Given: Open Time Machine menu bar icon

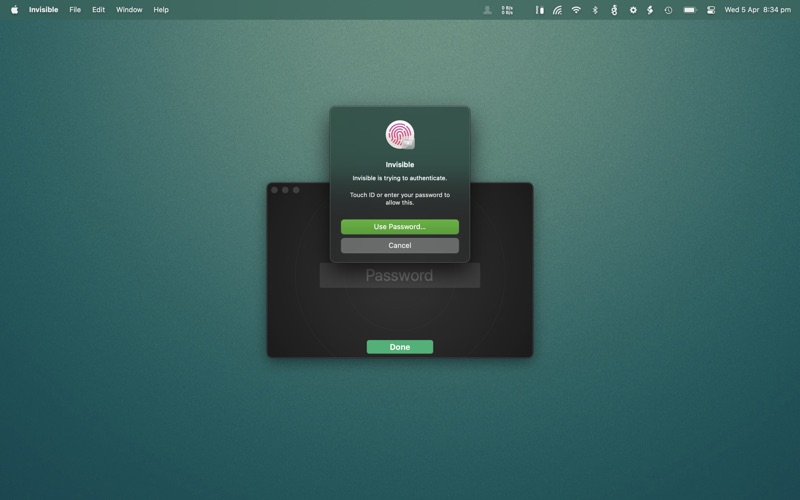Looking at the screenshot, I should 668,10.
